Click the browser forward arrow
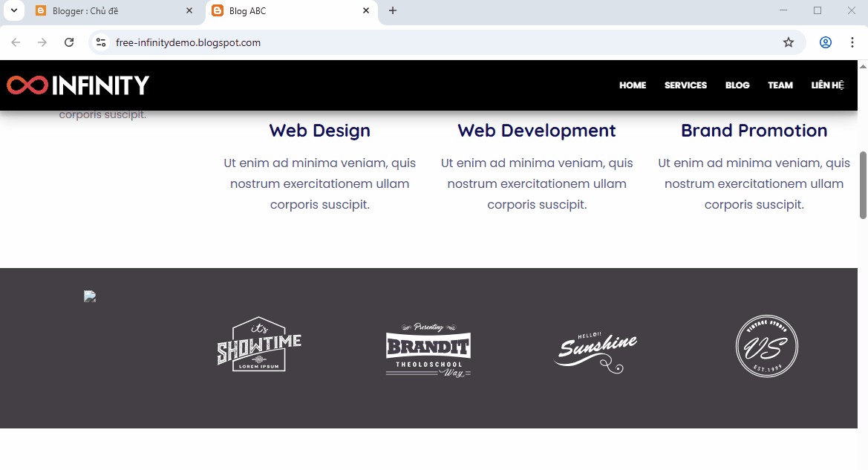Image resolution: width=868 pixels, height=470 pixels. 42,42
